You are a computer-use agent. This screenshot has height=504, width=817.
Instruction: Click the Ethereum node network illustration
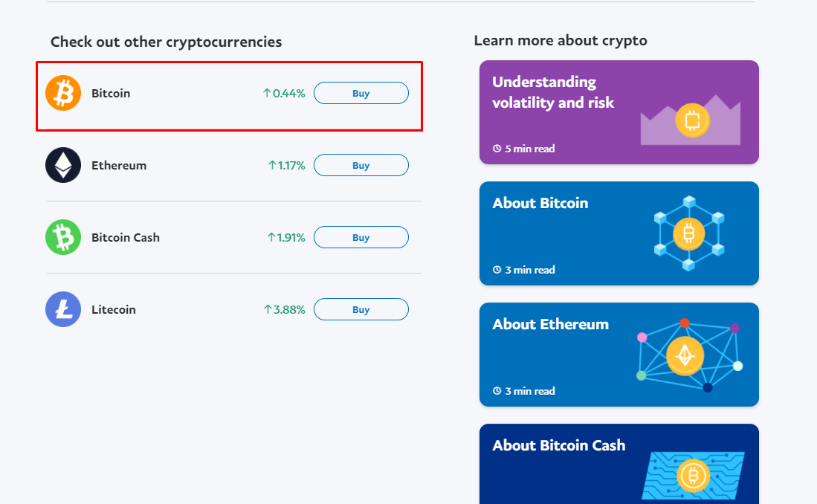coord(686,355)
